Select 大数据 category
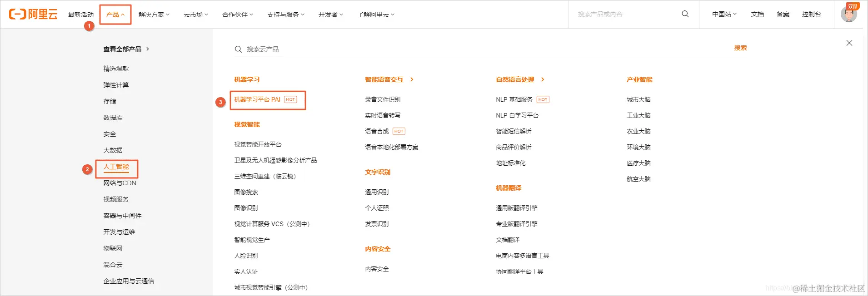This screenshot has height=296, width=868. (113, 150)
